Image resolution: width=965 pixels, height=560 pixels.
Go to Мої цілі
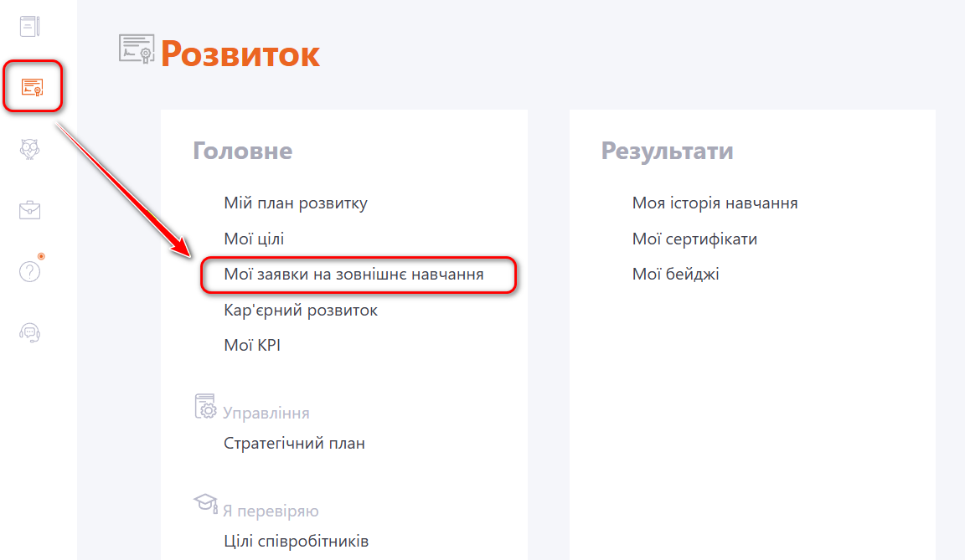point(254,239)
